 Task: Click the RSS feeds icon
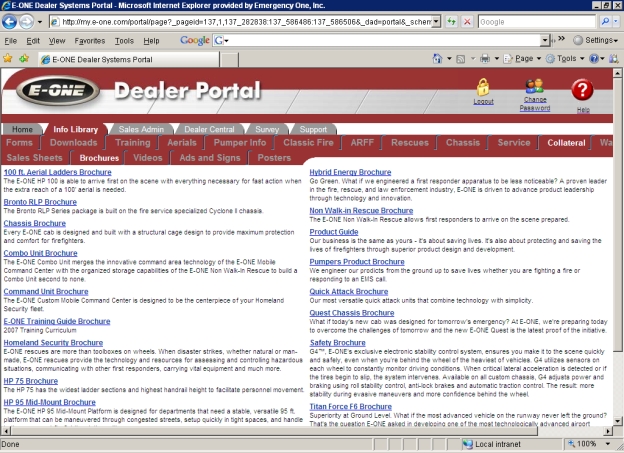tap(460, 59)
